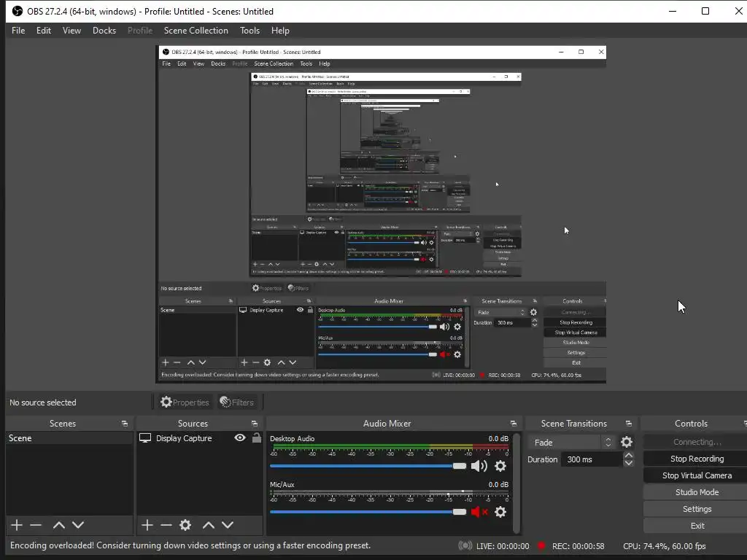Click the Exit button
This screenshot has height=560, width=747.
[x=697, y=526]
